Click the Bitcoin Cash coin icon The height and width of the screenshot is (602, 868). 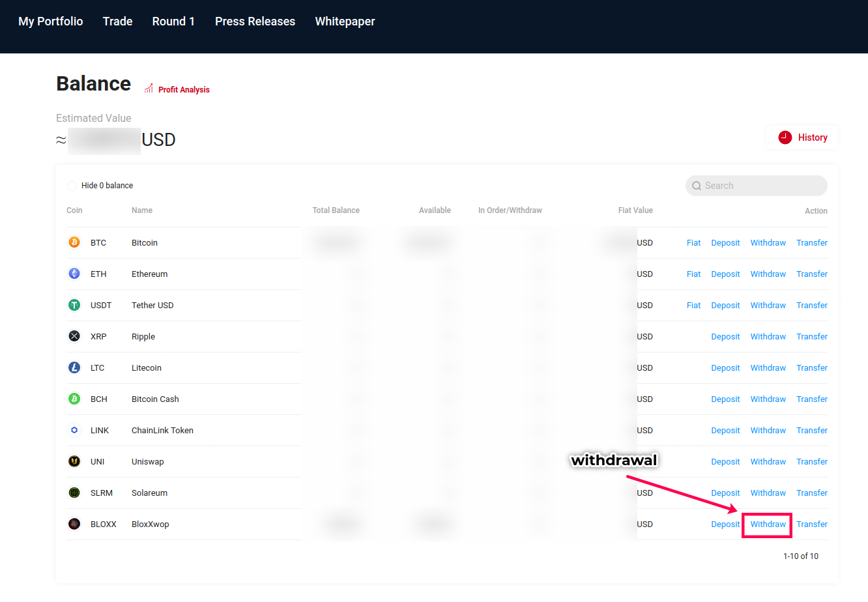click(74, 399)
